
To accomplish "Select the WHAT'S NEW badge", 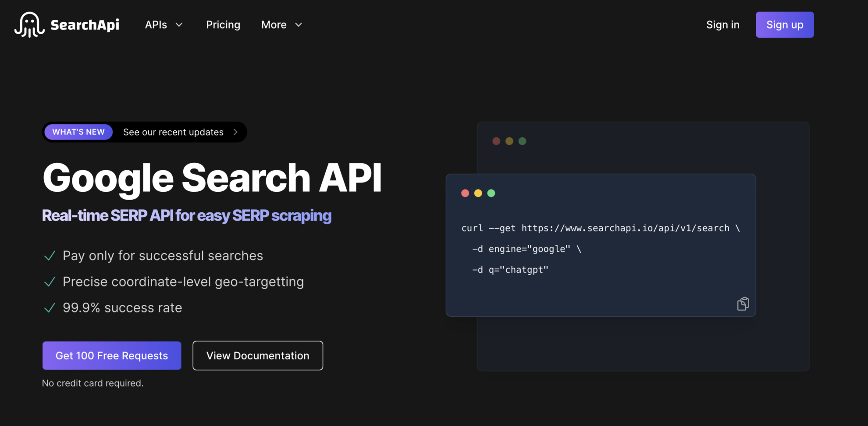I will point(78,132).
